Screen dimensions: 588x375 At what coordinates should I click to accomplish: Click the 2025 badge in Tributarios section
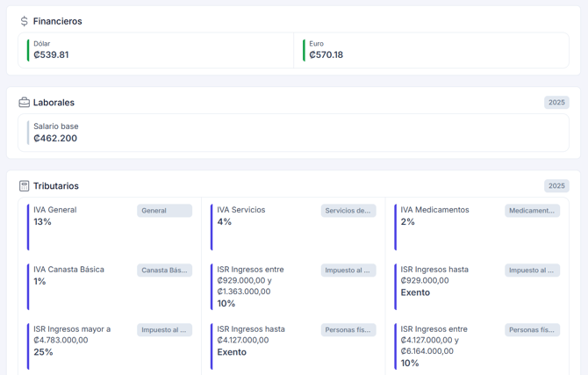(556, 186)
